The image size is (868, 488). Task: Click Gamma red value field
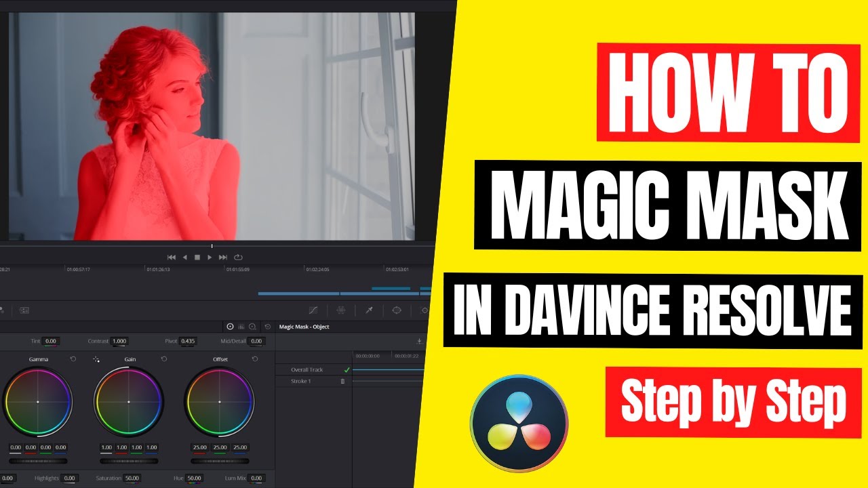point(31,447)
